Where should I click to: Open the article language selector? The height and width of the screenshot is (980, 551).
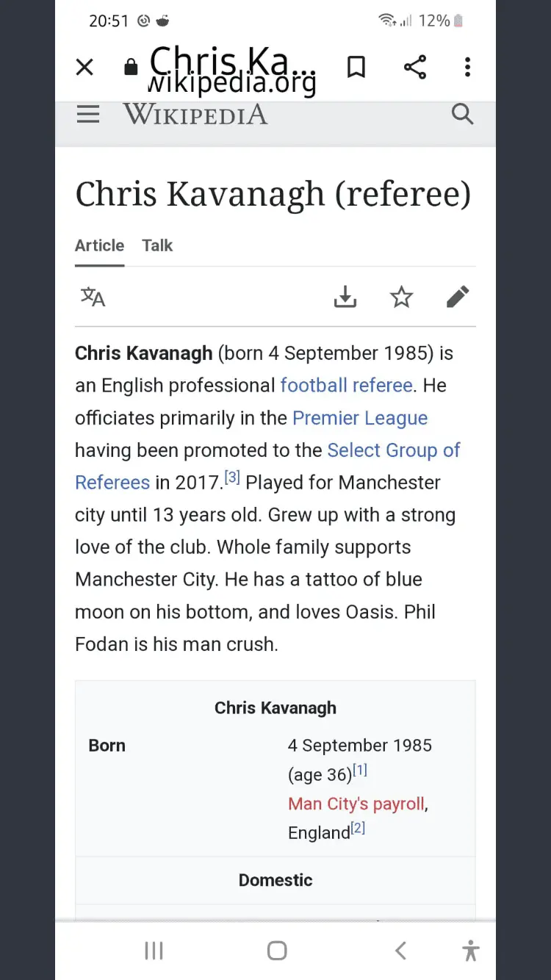(93, 297)
